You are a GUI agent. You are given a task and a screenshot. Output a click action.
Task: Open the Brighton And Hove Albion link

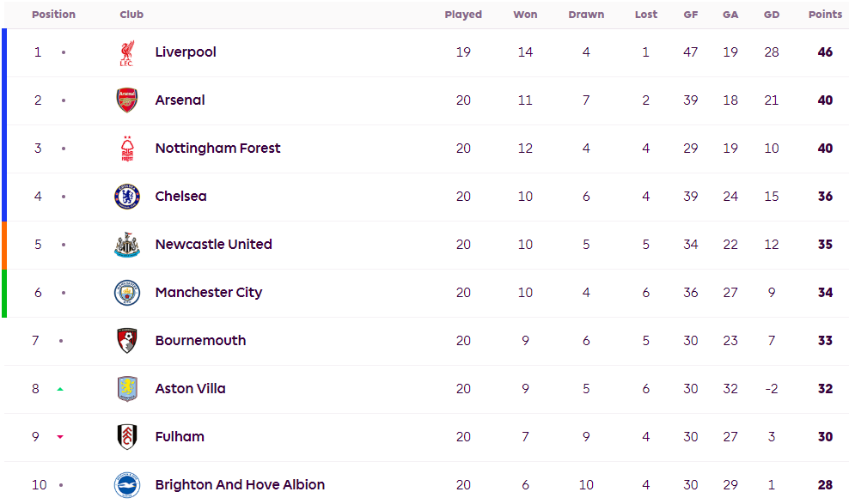pos(240,484)
